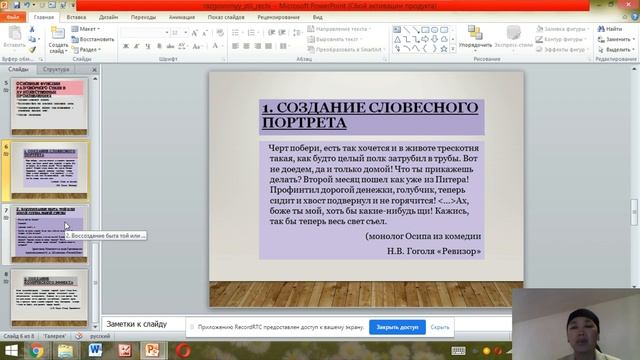This screenshot has height=360, width=640.
Task: Choose the rectangle shape in shapes gallery
Action: tap(425, 29)
